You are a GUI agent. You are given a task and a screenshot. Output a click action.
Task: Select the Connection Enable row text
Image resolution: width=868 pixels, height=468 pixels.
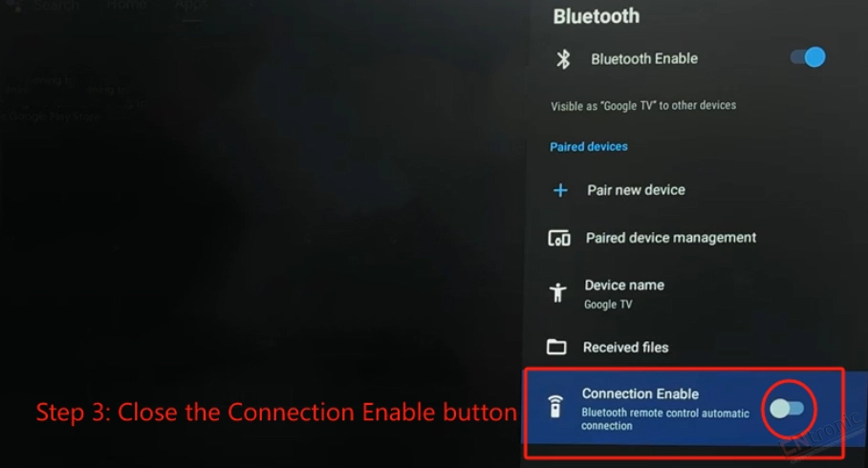[664, 409]
